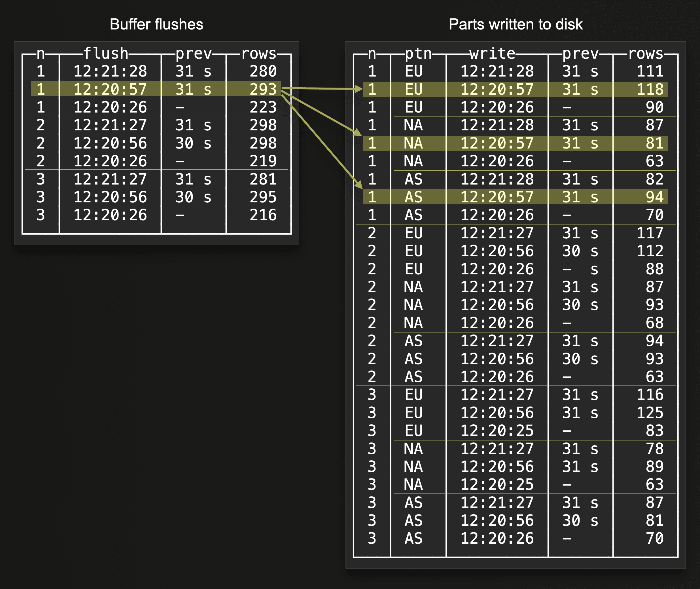This screenshot has width=700, height=589.
Task: Click the "flush" column header
Action: point(106,53)
